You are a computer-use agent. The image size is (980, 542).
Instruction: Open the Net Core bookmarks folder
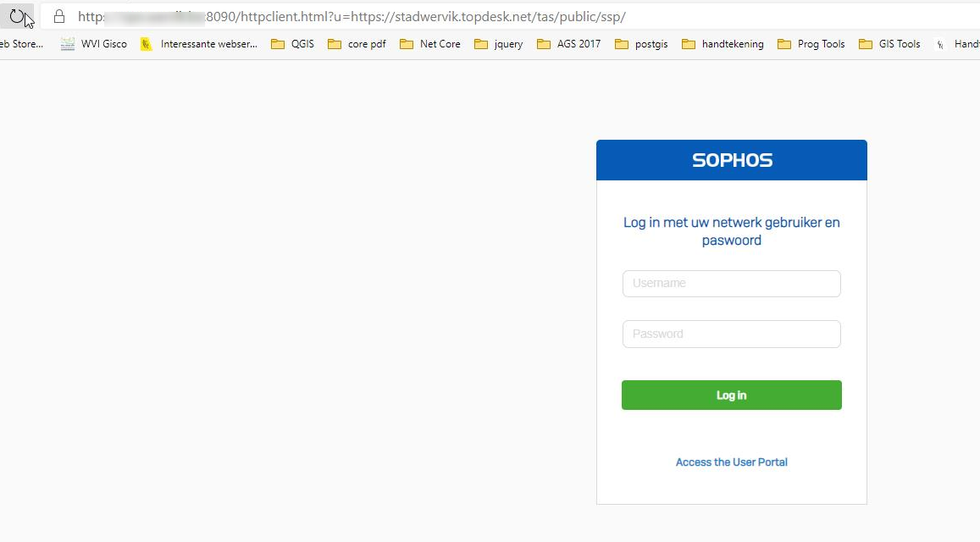[x=430, y=44]
